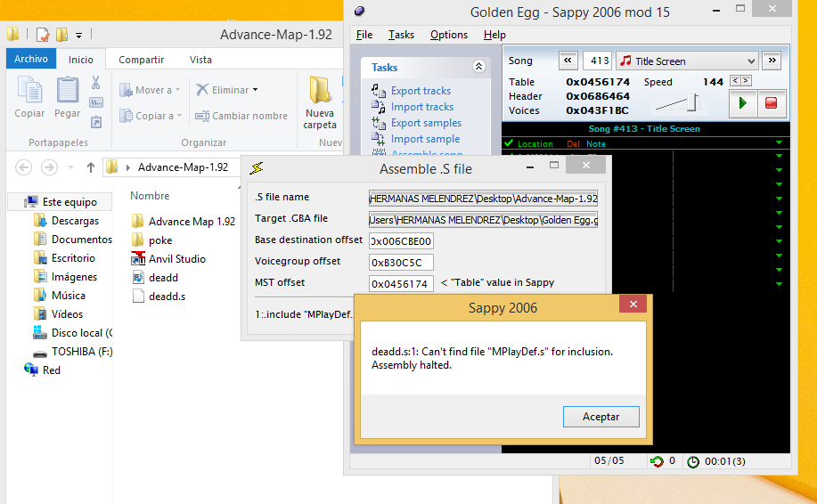This screenshot has width=817, height=504.
Task: Open the Options menu in Sappy
Action: click(x=448, y=35)
